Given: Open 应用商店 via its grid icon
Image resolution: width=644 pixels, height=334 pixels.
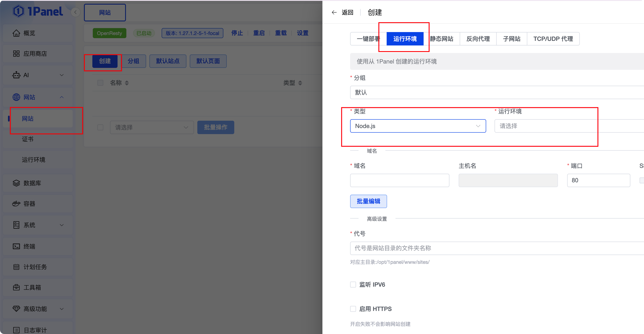Looking at the screenshot, I should [x=16, y=54].
